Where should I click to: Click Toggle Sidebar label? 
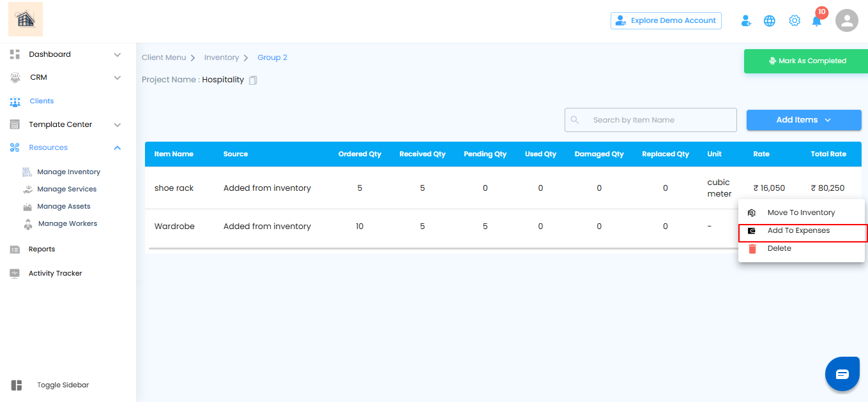[x=63, y=385]
